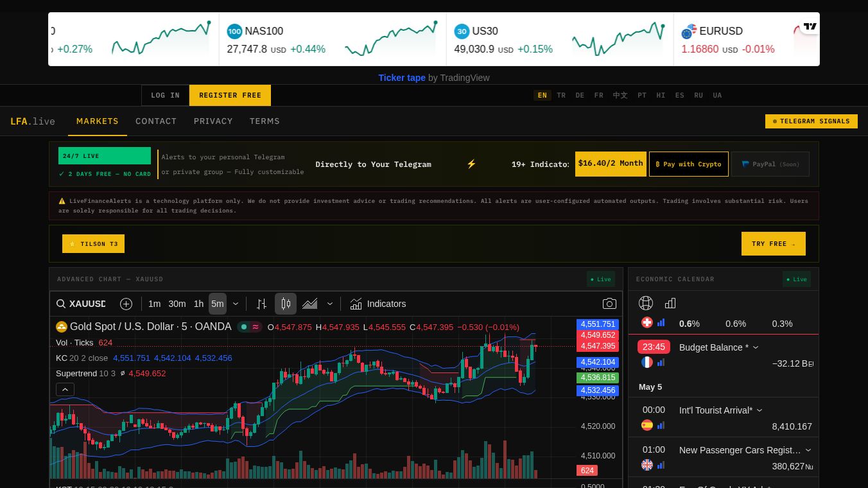The height and width of the screenshot is (488, 868).
Task: Expand the chart style dropdown
Action: point(330,304)
